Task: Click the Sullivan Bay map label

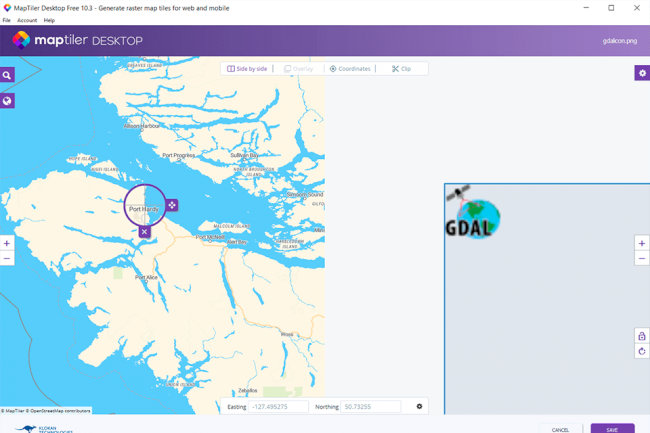Action: click(245, 155)
